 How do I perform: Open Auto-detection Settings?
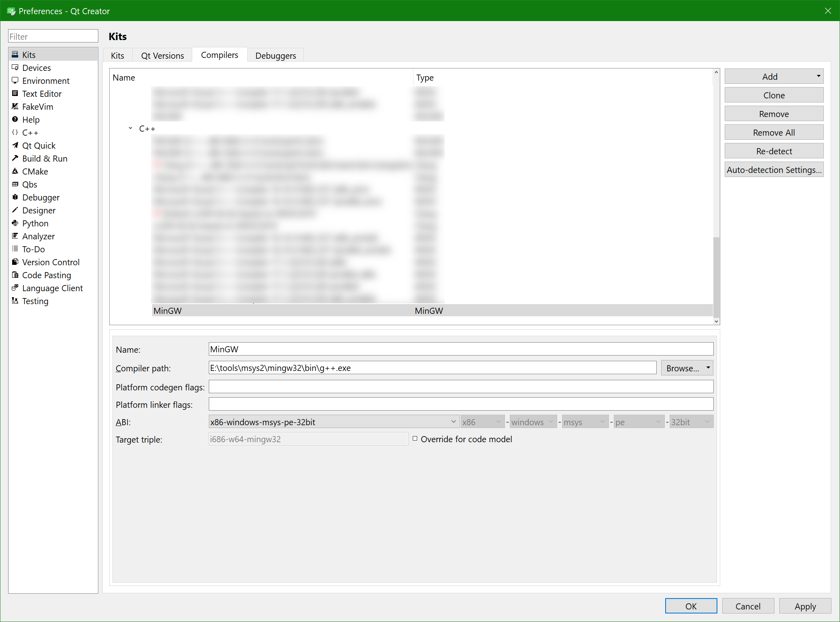click(x=774, y=170)
